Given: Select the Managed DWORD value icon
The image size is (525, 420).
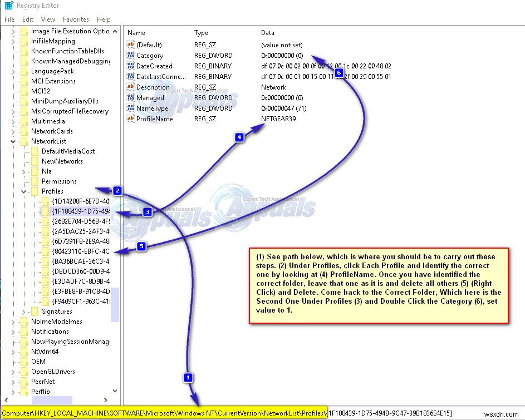Looking at the screenshot, I should 130,98.
